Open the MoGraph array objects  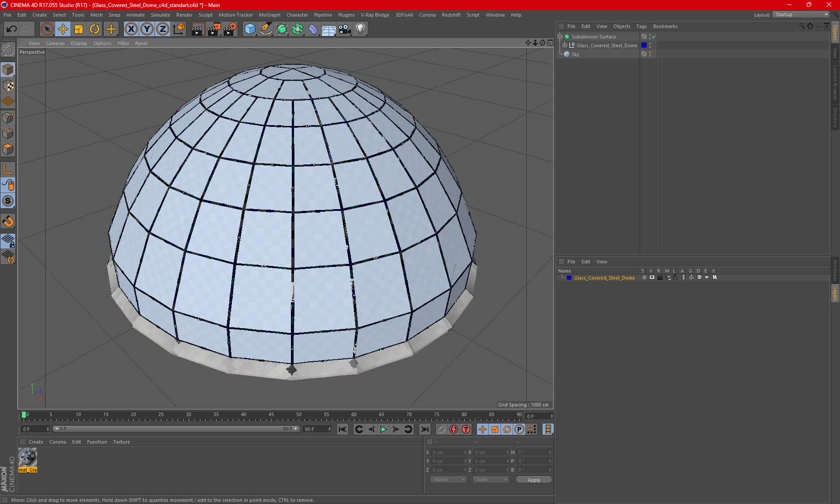coord(297,29)
